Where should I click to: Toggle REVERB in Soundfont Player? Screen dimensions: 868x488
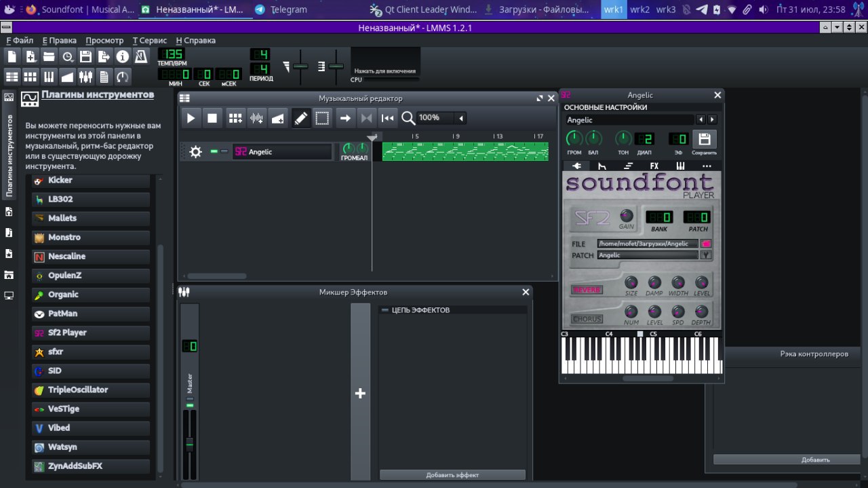click(587, 290)
